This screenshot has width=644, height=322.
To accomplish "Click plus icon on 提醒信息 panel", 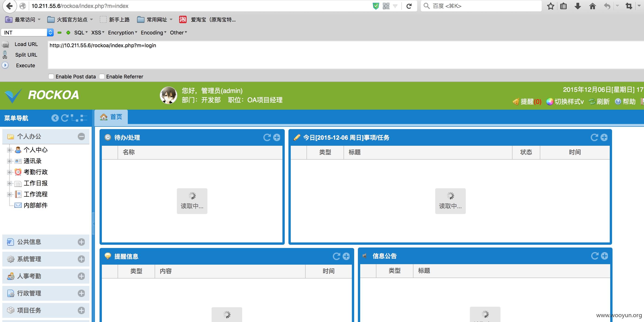I will point(346,256).
